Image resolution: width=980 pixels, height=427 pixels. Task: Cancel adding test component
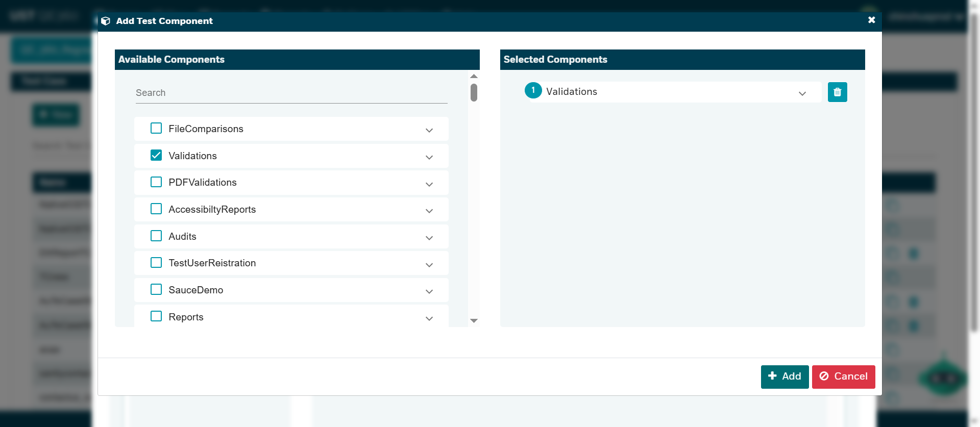click(x=843, y=376)
